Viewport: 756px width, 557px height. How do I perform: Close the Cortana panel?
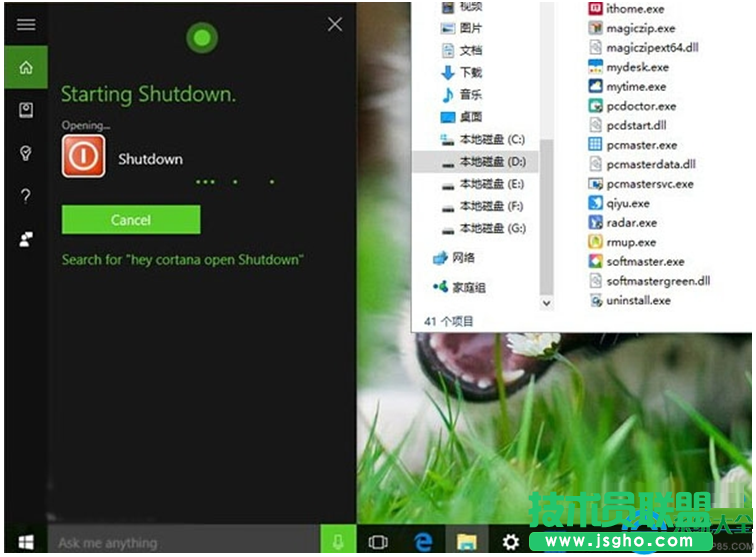tap(335, 24)
